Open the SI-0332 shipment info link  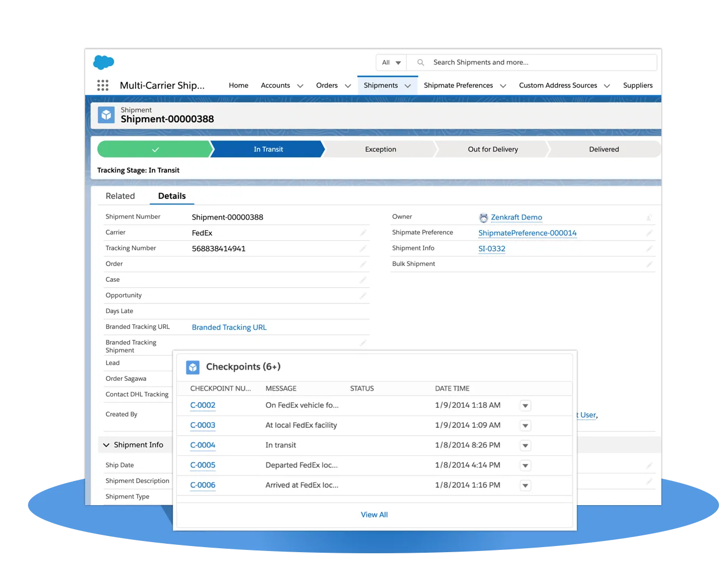(x=492, y=249)
